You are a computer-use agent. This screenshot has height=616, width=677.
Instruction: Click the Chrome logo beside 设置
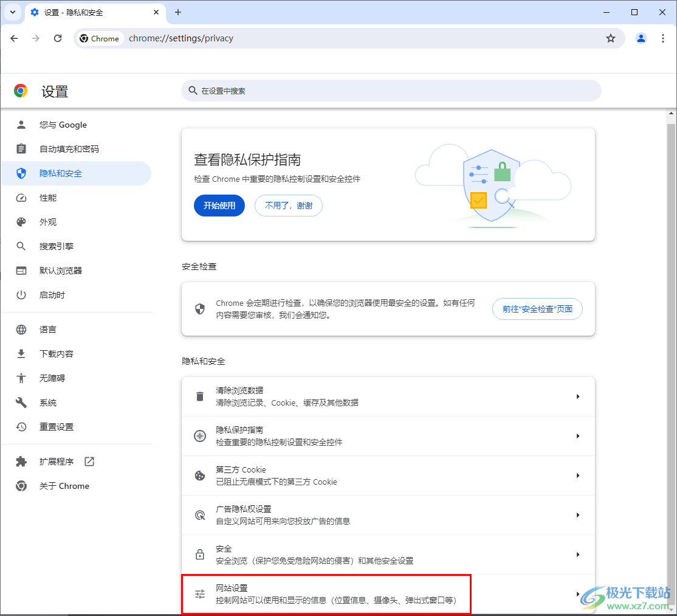click(x=21, y=91)
